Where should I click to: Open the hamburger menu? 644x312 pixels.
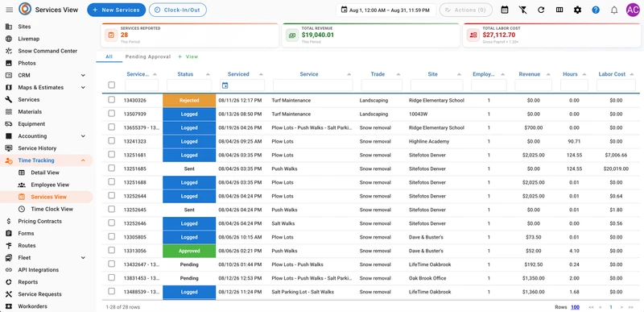click(x=10, y=10)
